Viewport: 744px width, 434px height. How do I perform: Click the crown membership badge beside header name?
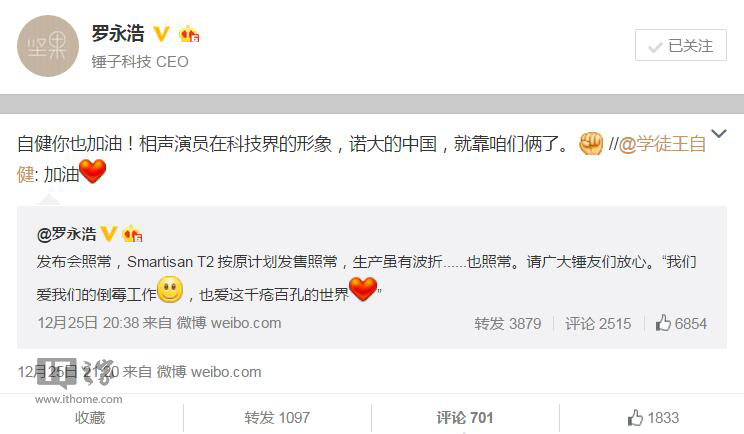coord(189,34)
